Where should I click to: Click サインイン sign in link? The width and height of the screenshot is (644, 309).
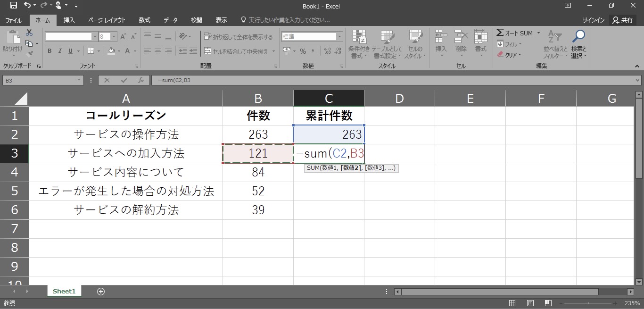pyautogui.click(x=594, y=20)
